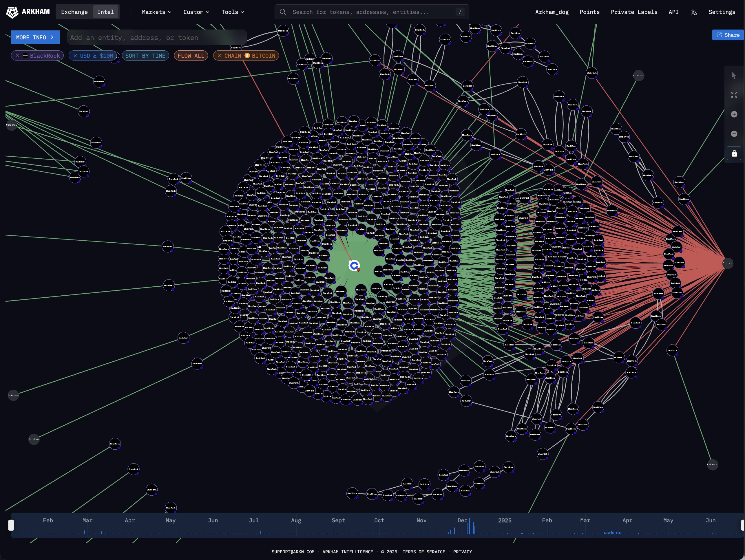
Task: Switch to Intel mode
Action: coord(105,12)
